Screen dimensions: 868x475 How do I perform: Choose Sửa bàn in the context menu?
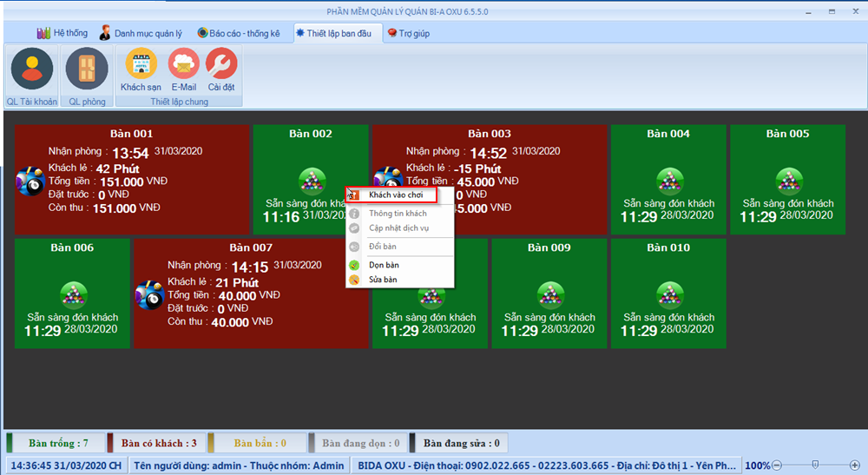(383, 280)
